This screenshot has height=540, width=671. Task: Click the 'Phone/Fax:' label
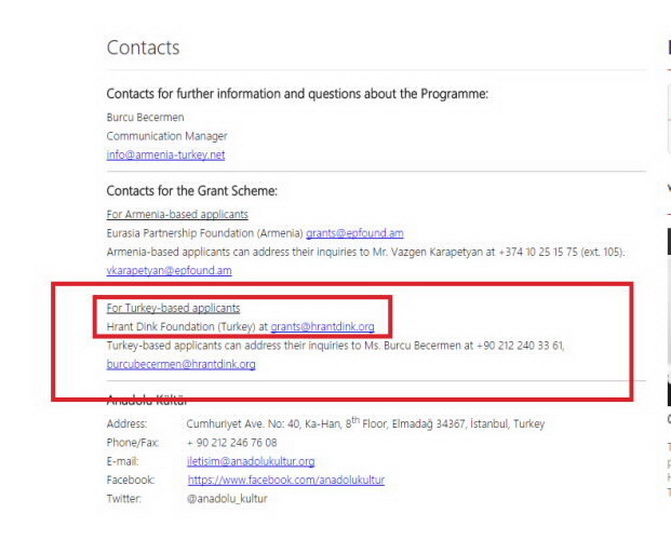133,442
